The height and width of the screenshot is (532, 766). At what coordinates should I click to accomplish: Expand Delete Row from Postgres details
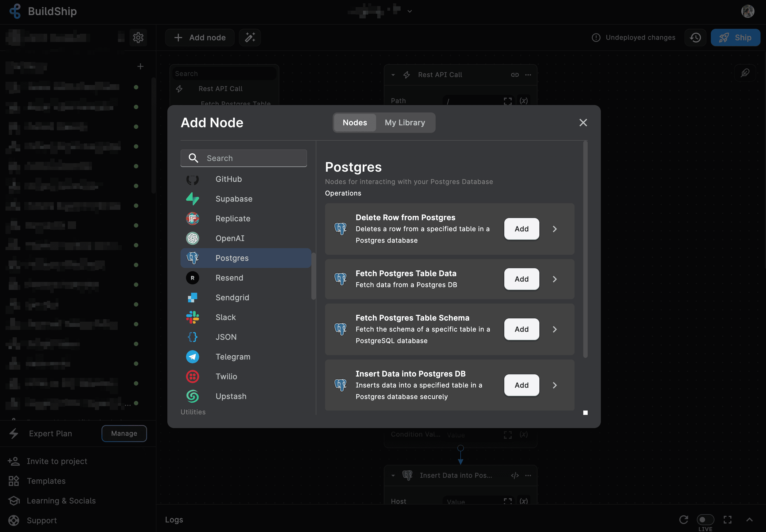(554, 229)
